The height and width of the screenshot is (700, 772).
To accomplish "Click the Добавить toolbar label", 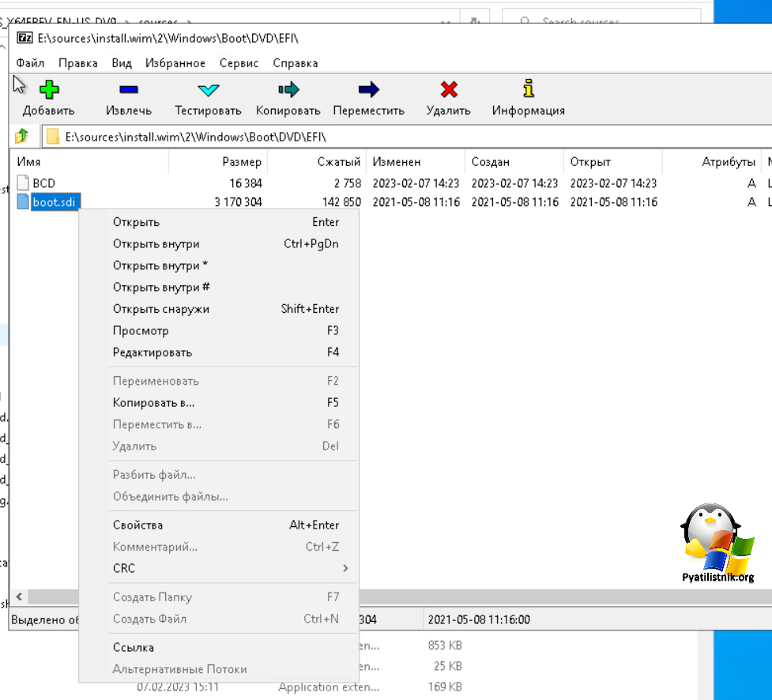I will 49,111.
